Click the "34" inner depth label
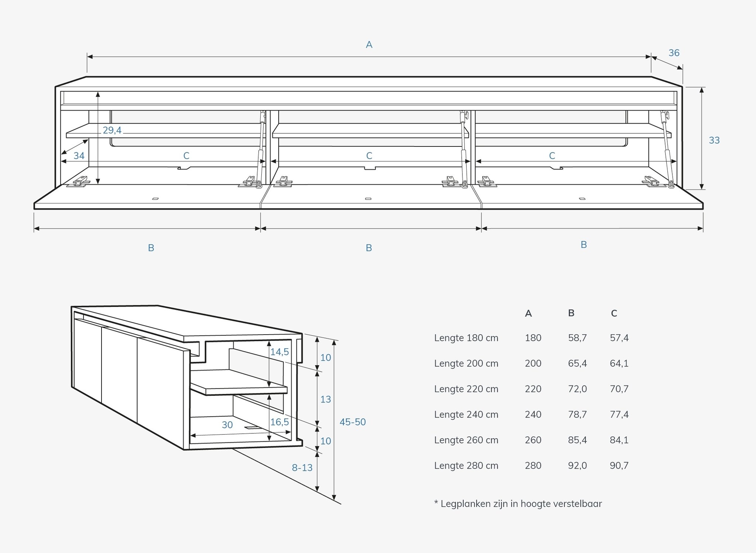The image size is (756, 553). click(x=79, y=156)
